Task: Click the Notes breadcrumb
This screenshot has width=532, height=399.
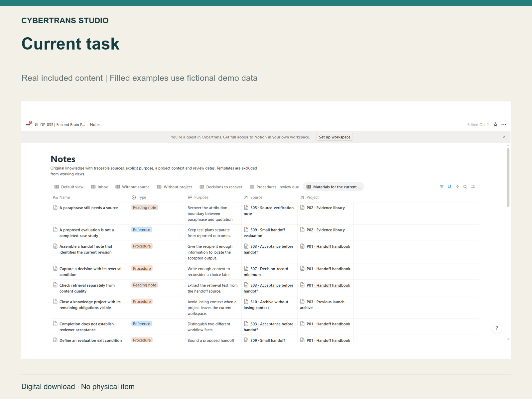Action: click(x=95, y=125)
